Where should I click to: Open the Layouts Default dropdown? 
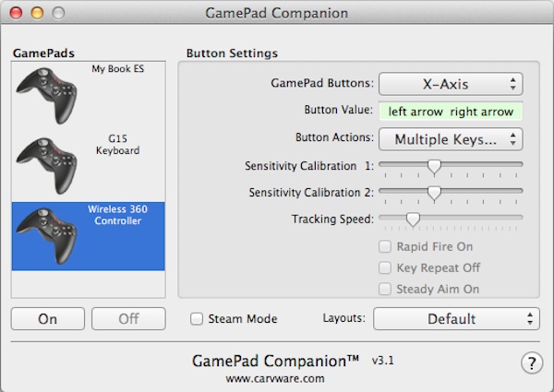[456, 318]
